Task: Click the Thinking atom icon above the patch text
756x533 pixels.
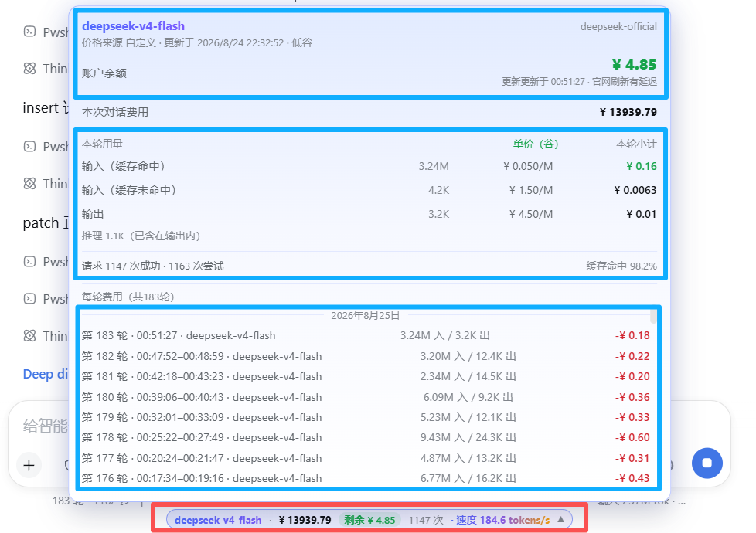Action: coord(30,184)
